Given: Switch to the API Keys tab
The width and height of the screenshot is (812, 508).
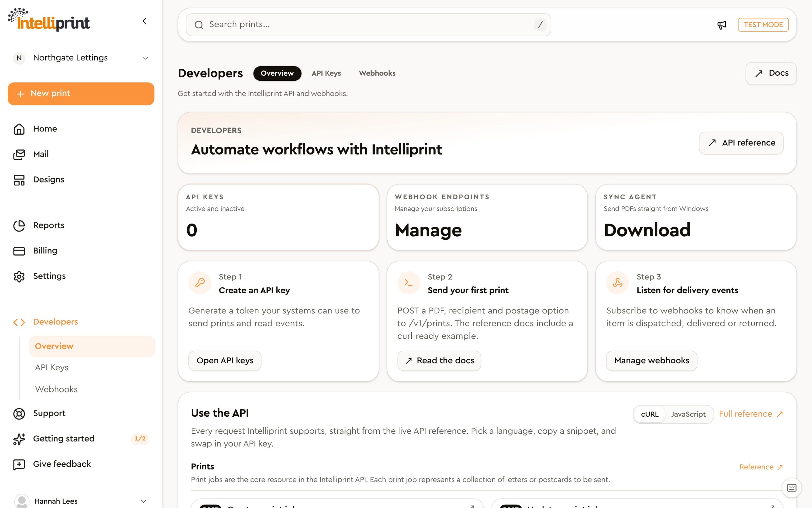Looking at the screenshot, I should pyautogui.click(x=326, y=73).
